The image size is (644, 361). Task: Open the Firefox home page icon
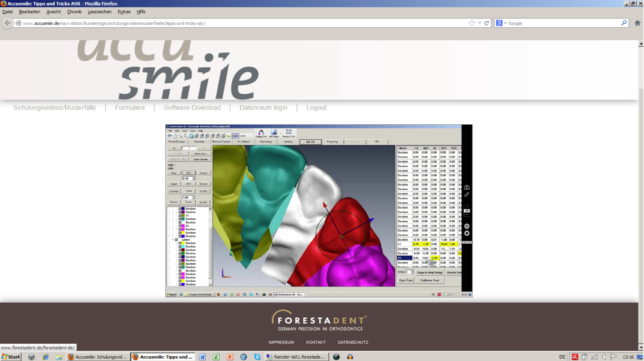tap(637, 23)
